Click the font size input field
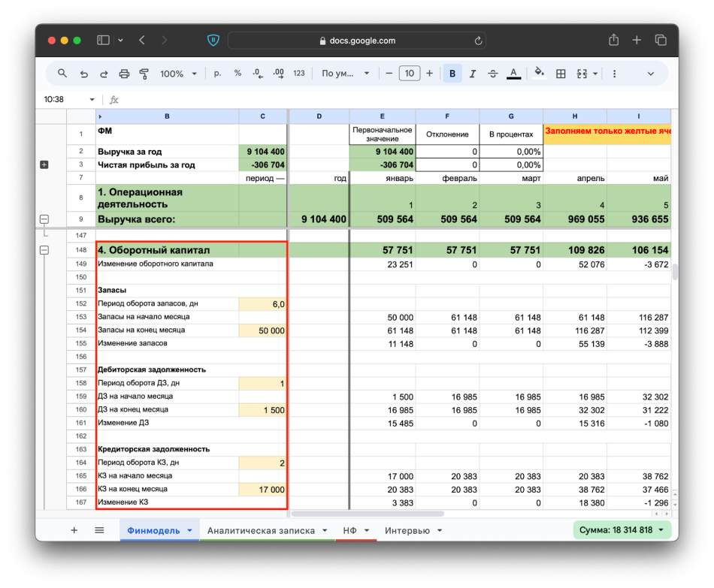The height and width of the screenshot is (588, 714). [409, 74]
